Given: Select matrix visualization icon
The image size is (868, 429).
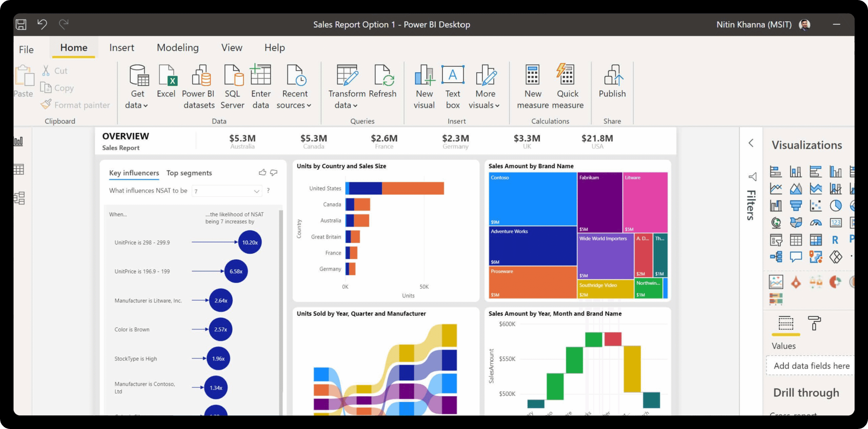Looking at the screenshot, I should coord(816,240).
